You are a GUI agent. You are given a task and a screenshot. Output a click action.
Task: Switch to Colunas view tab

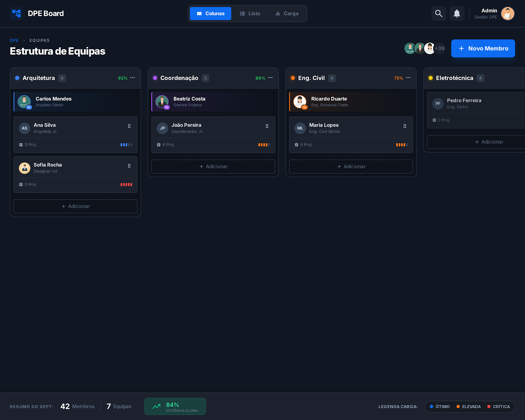coord(211,13)
